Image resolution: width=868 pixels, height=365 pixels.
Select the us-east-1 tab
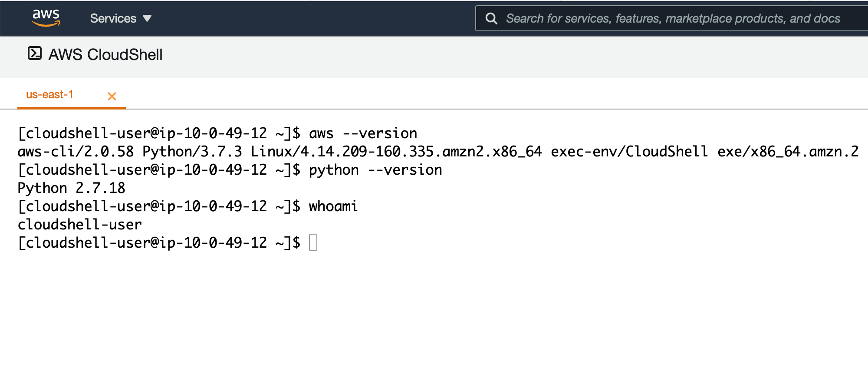click(49, 95)
